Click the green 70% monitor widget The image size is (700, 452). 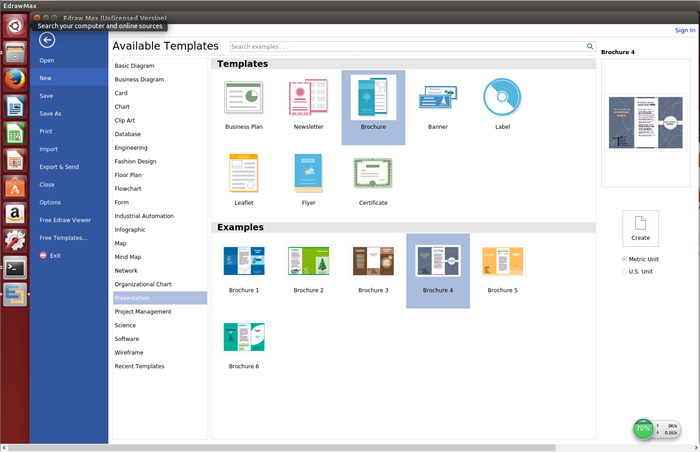click(643, 429)
